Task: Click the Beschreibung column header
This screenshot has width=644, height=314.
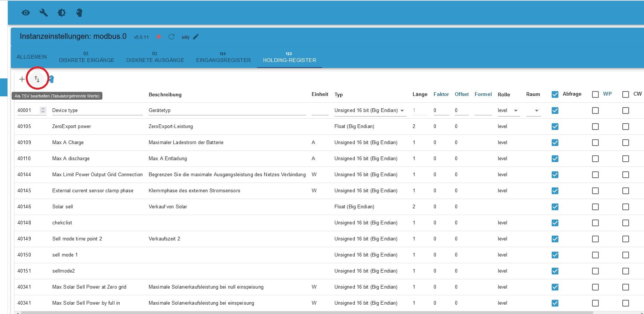Action: (x=165, y=94)
